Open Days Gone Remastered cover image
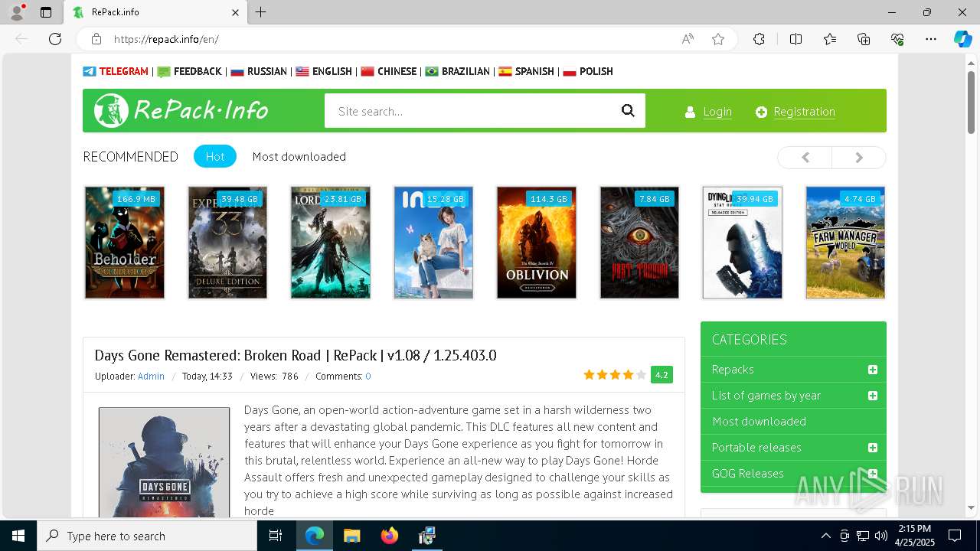Screen dimensions: 980x551 tap(164, 462)
